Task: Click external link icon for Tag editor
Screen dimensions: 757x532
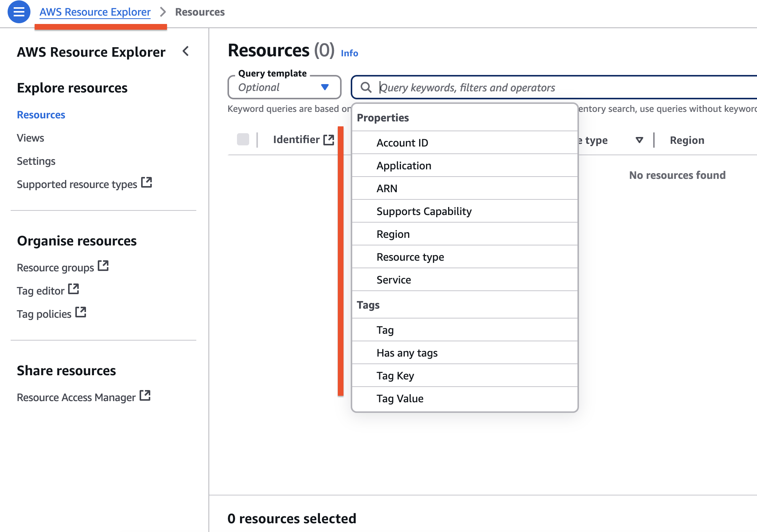Action: [x=73, y=289]
